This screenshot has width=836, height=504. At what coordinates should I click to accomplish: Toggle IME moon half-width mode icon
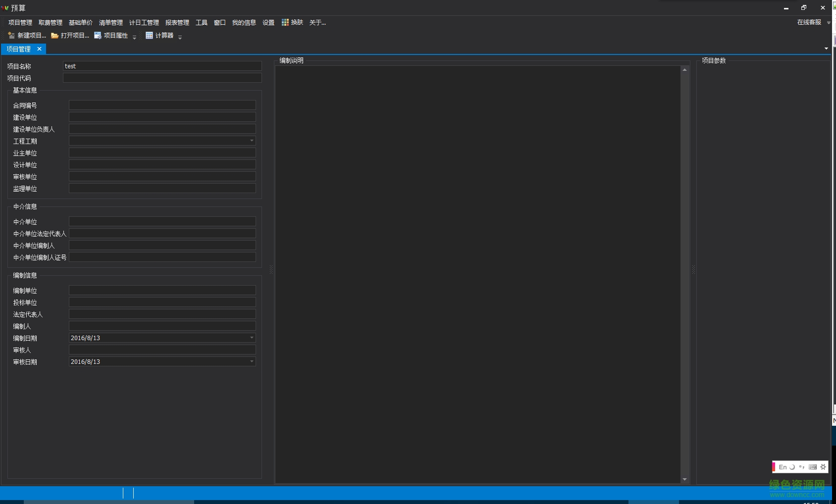click(792, 467)
